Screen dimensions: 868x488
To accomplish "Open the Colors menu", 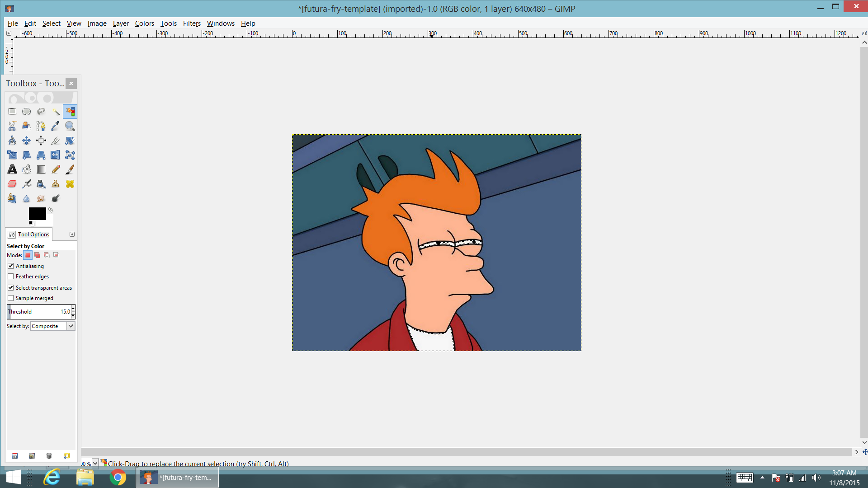I will (x=145, y=23).
